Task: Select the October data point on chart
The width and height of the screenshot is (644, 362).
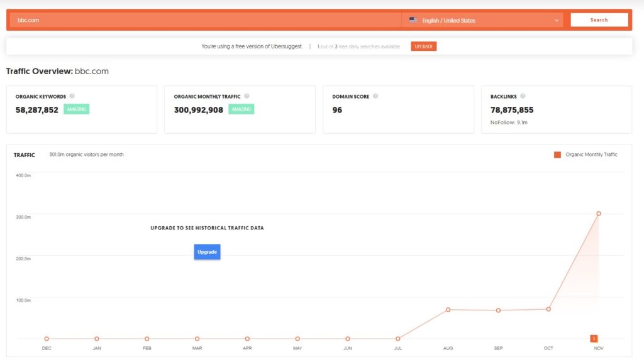Action: pyautogui.click(x=548, y=309)
